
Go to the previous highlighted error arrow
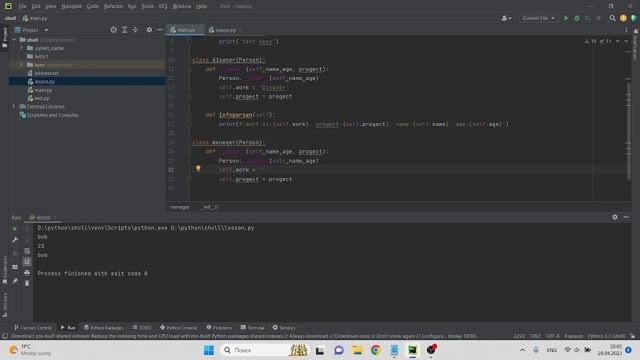click(x=618, y=41)
